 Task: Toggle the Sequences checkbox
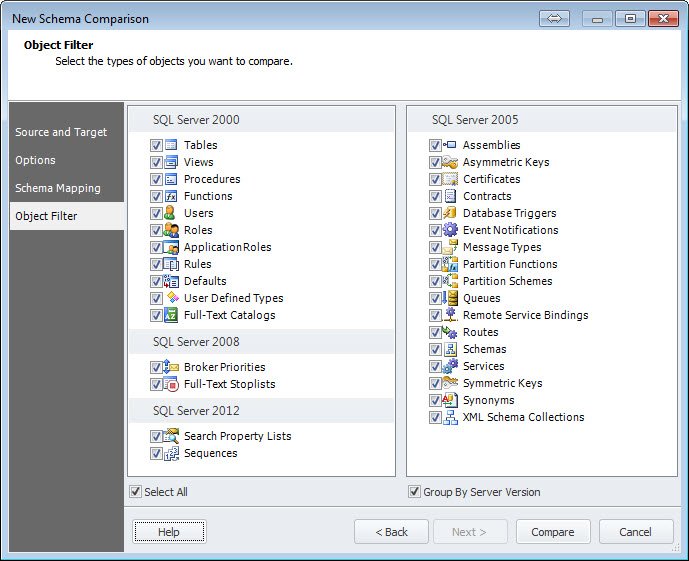[x=156, y=453]
